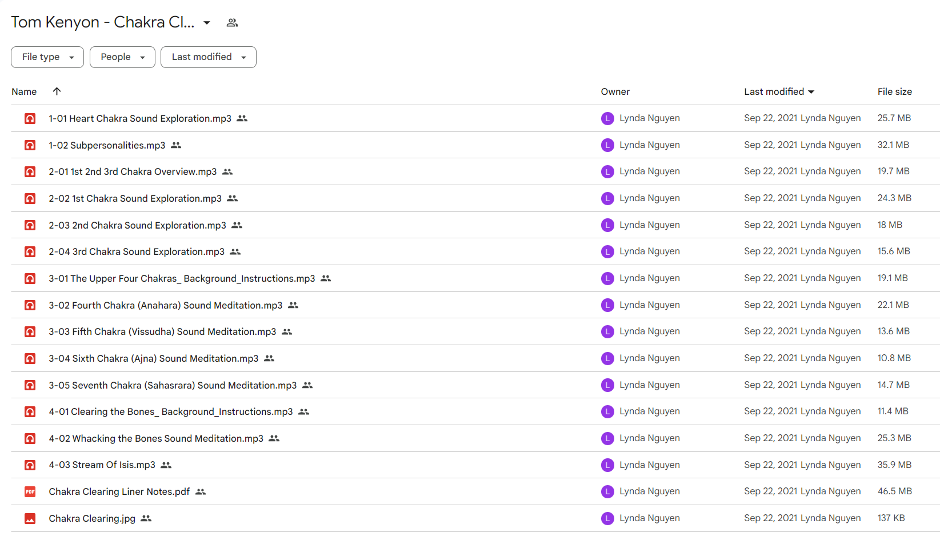Viewport: 940px width, 560px height.
Task: Open 2-03 2nd Chakra Sound Exploration.mp3
Action: coord(137,225)
